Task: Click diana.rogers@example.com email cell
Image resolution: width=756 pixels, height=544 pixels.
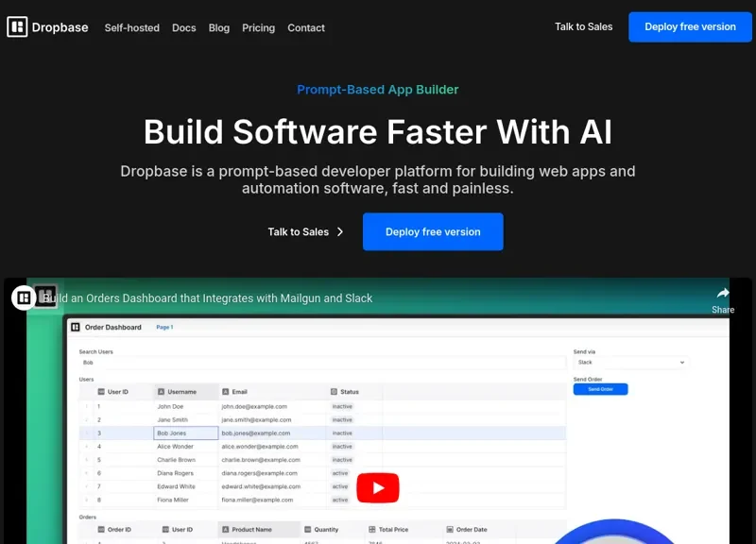Action: (272, 473)
